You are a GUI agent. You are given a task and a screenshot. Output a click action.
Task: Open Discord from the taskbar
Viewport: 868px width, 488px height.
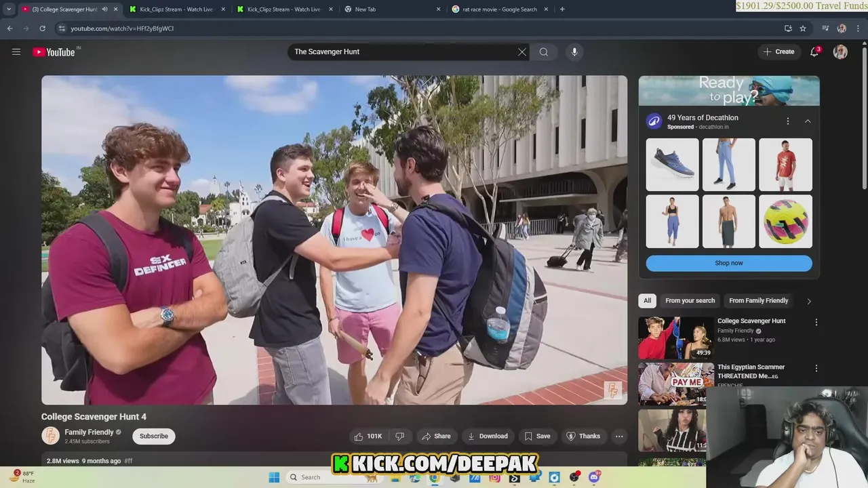(594, 477)
